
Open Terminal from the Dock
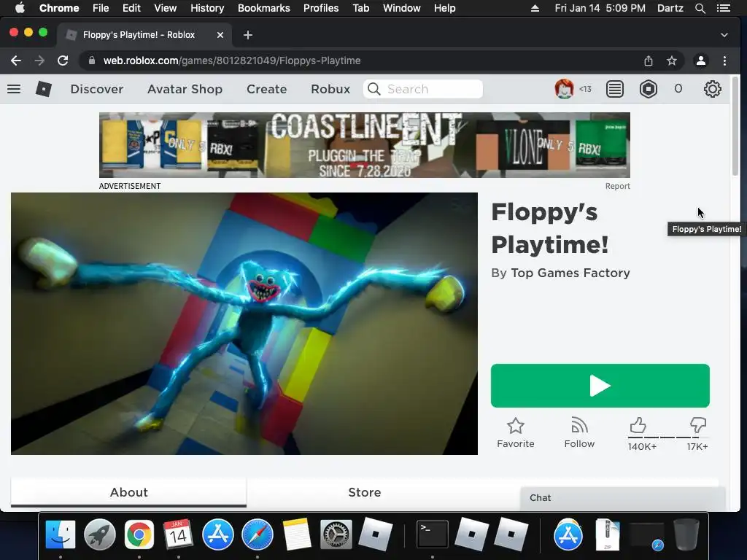pos(432,534)
